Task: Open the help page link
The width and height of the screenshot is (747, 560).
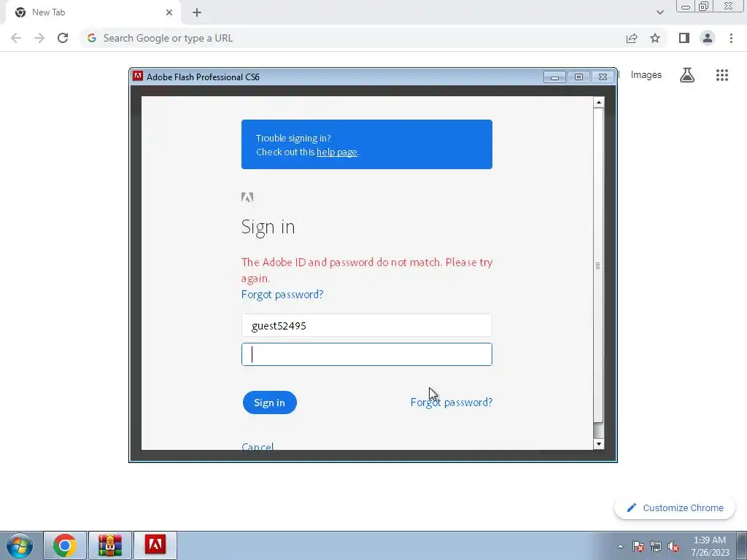Action: [336, 152]
